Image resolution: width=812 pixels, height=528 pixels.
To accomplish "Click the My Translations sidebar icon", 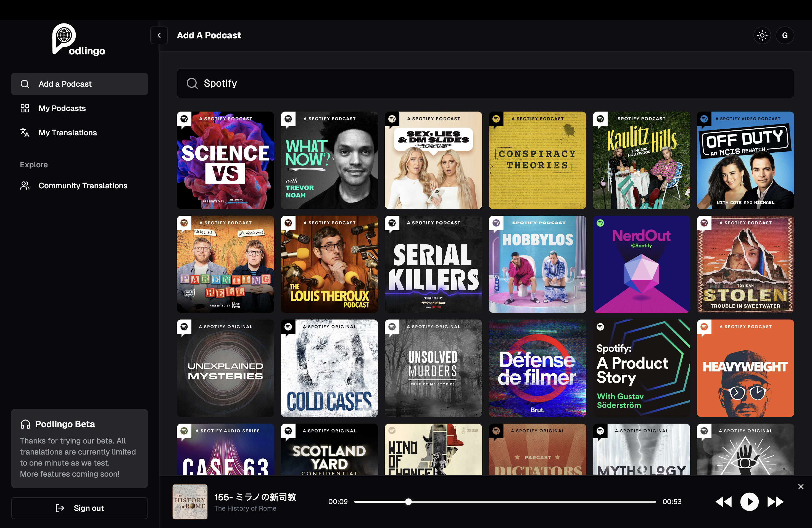I will 24,132.
